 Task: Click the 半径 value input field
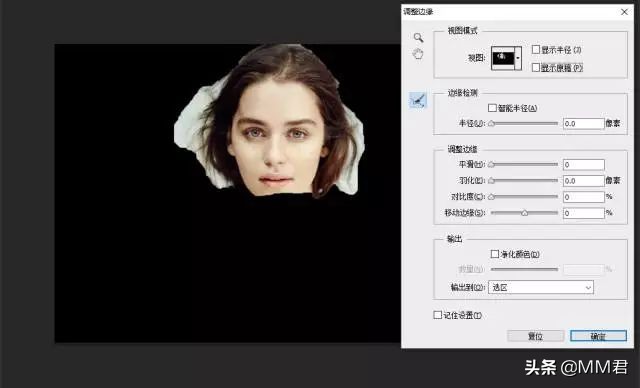click(583, 124)
